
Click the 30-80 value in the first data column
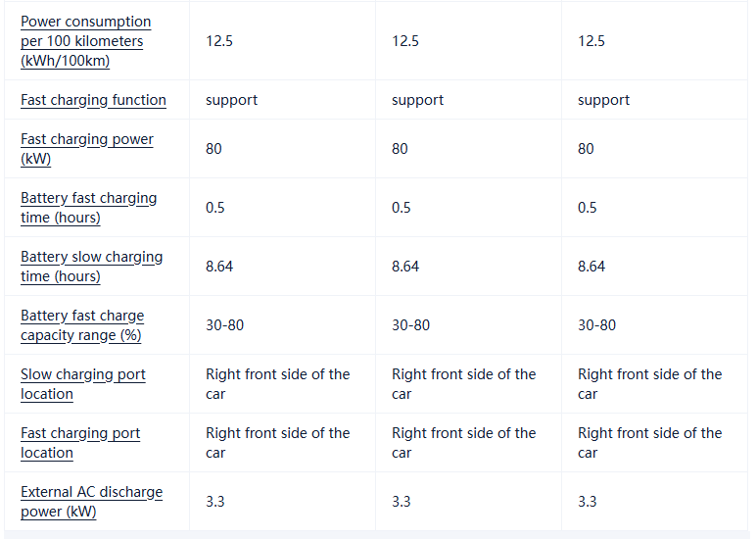224,325
